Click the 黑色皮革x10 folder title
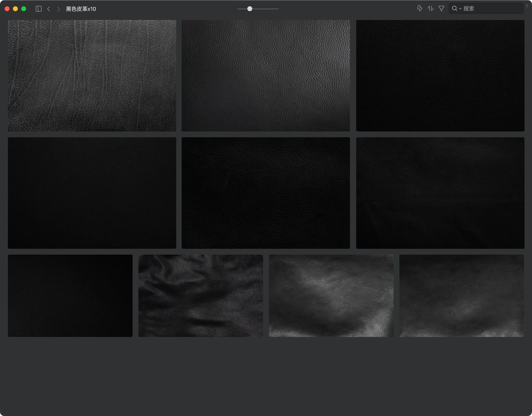The image size is (532, 416). [x=81, y=9]
